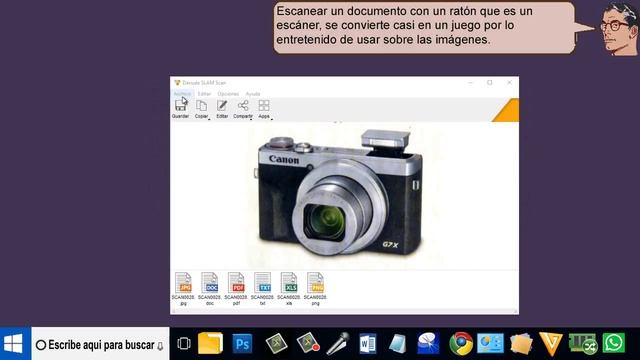This screenshot has width=640, height=360.
Task: Open File Explorer from taskbar
Action: (x=210, y=343)
